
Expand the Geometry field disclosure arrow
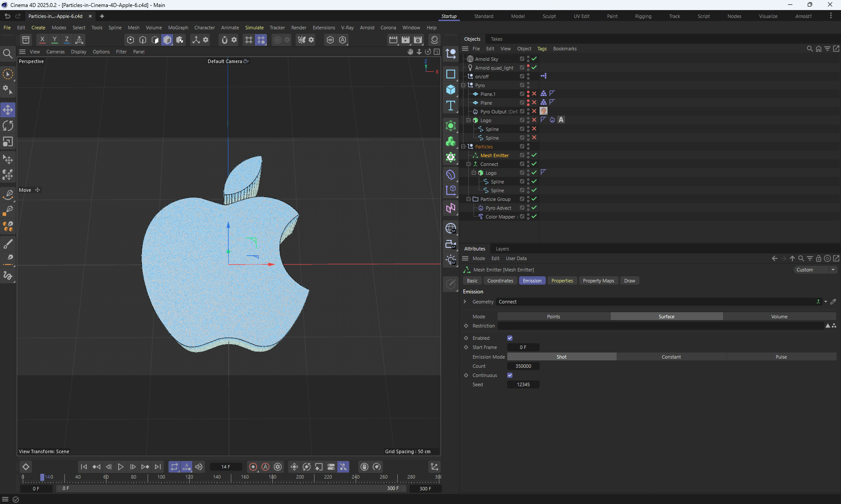point(465,302)
